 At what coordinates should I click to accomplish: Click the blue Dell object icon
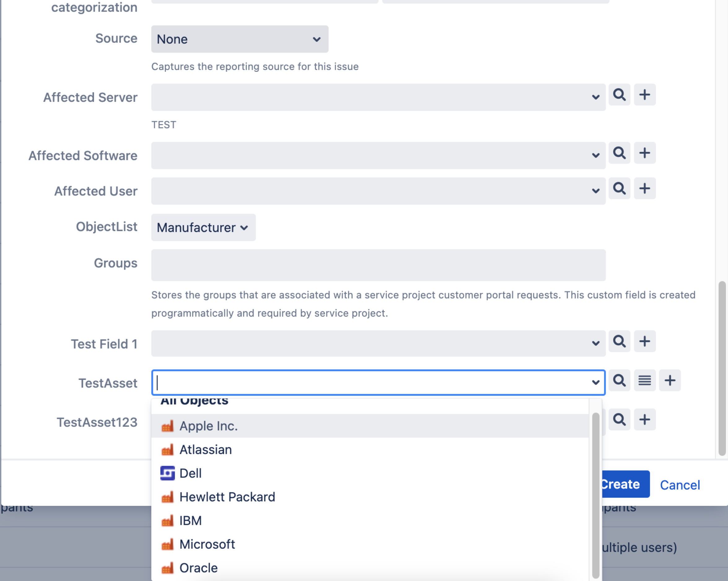(168, 473)
